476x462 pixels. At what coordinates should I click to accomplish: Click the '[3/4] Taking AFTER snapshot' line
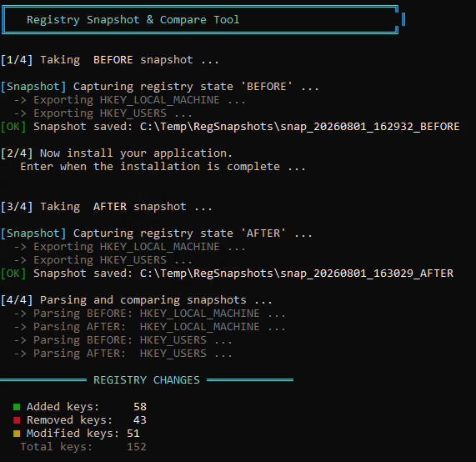pos(106,207)
